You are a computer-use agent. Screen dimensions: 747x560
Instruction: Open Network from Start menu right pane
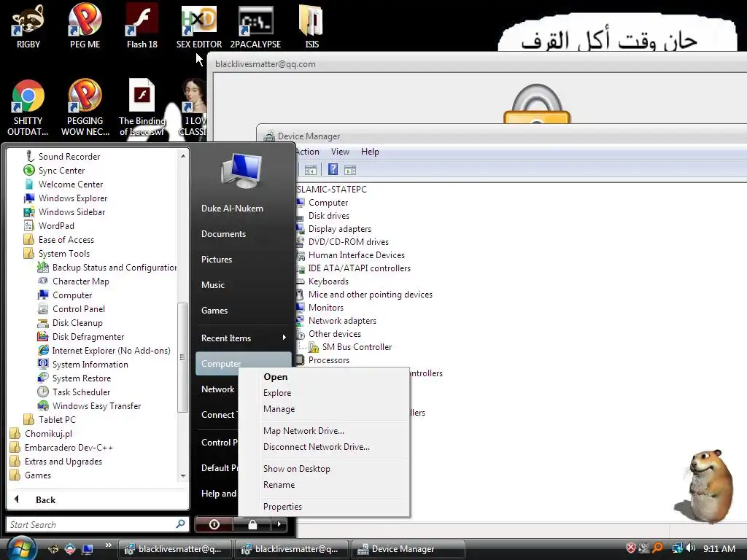point(217,389)
